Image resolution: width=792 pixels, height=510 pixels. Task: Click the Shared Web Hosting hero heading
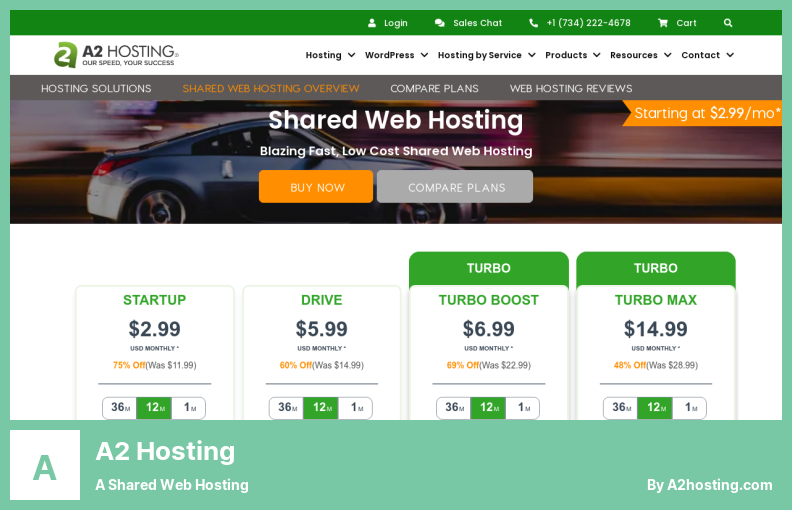395,120
